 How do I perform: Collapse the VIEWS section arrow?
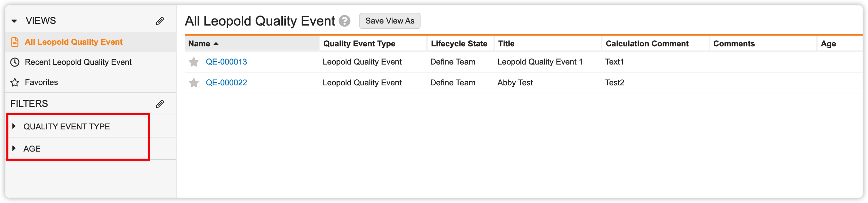pos(14,21)
